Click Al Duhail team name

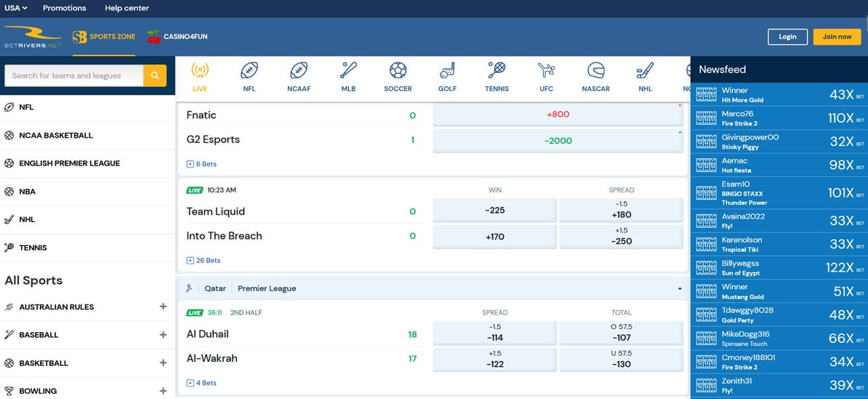point(207,334)
